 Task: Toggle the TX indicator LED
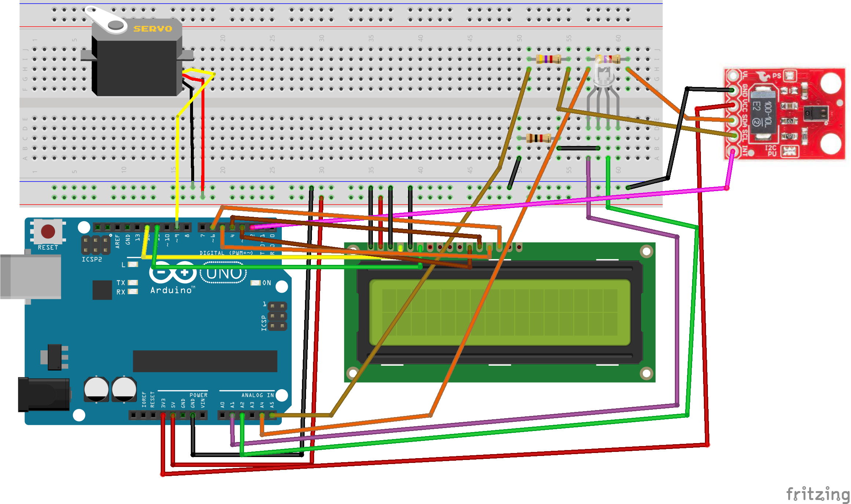click(133, 282)
